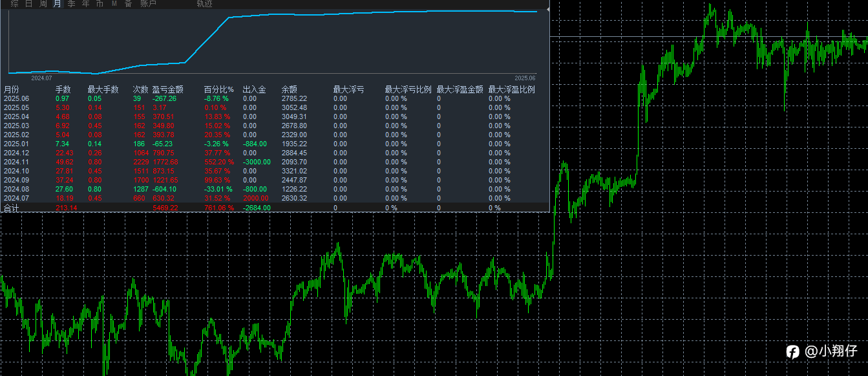This screenshot has height=376, width=868.
Task: Select the 2024.07 month row
Action: [275, 198]
